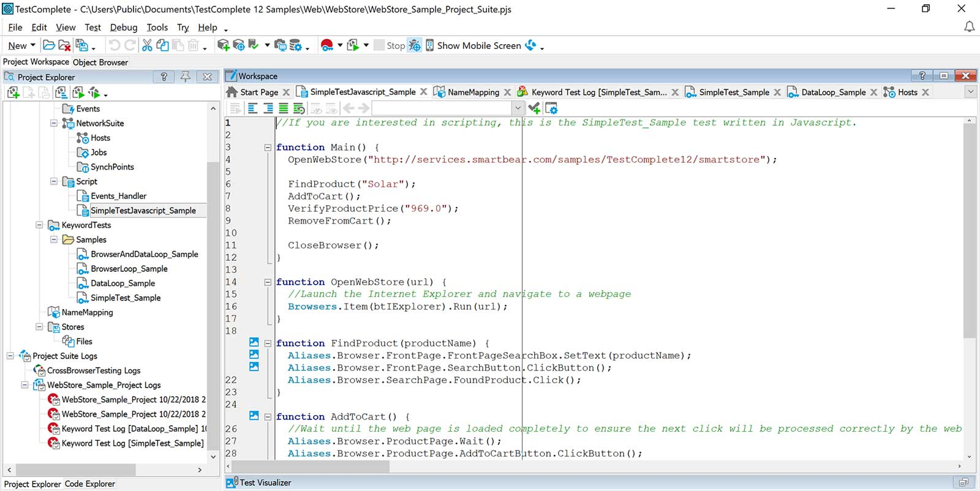The image size is (980, 491).
Task: Click the Save All toolbar icon
Action: (x=81, y=45)
